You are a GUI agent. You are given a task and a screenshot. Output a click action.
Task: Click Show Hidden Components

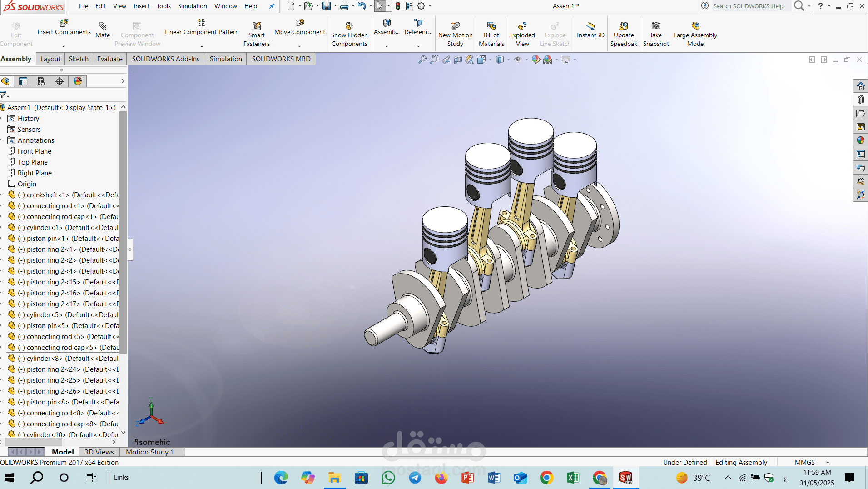(x=349, y=34)
